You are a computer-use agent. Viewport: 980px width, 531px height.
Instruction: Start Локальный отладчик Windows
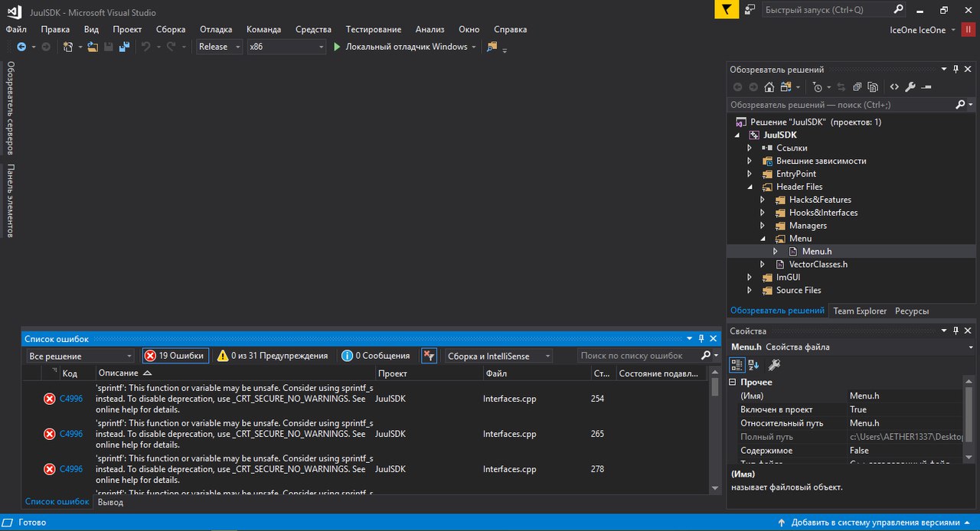click(x=400, y=47)
